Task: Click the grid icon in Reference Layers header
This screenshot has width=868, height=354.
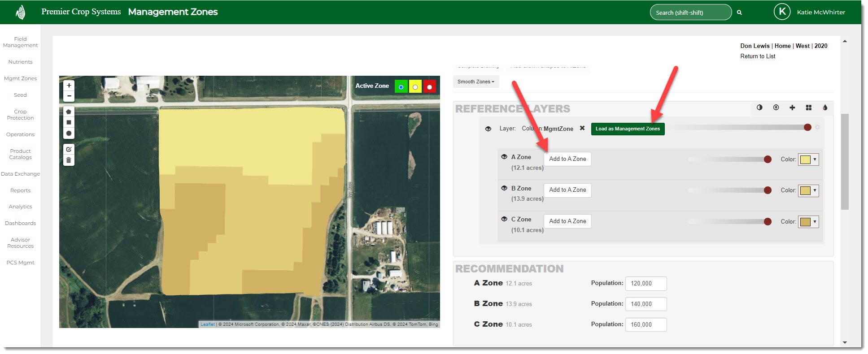Action: [x=808, y=108]
